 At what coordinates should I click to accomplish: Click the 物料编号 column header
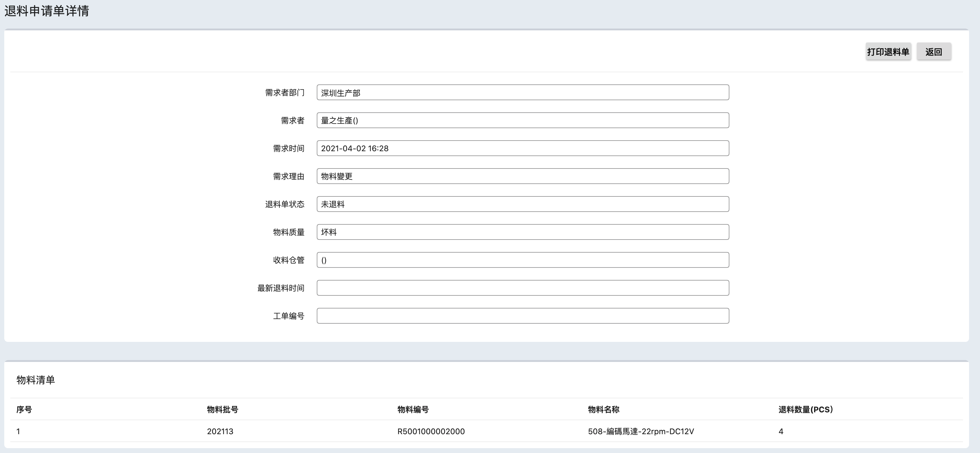coord(413,410)
